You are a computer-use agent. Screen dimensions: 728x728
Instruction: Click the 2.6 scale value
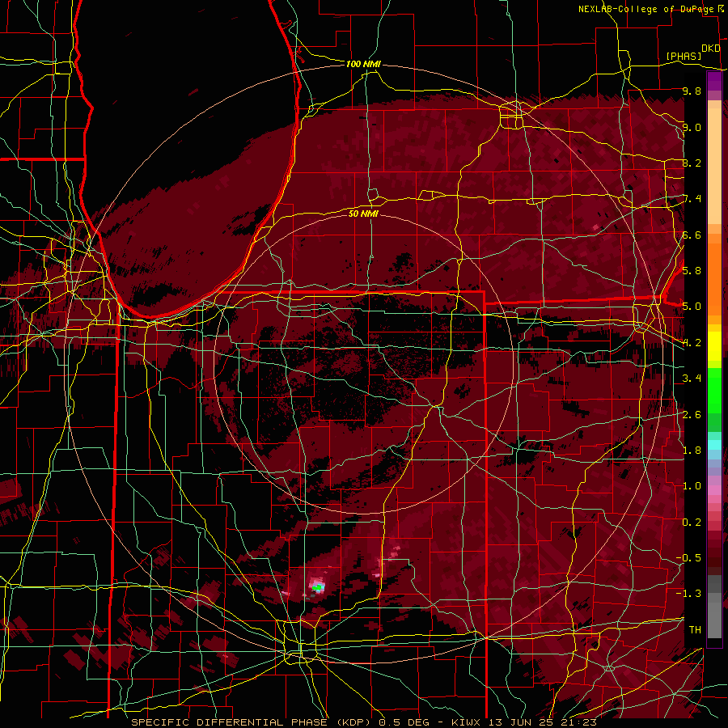click(692, 415)
